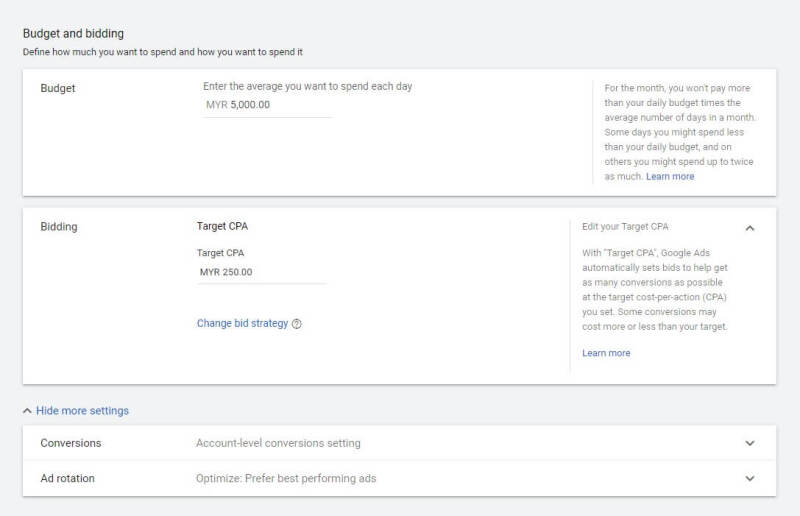Click the help icon beside Change bid strategy
800x516 pixels.
[x=296, y=324]
